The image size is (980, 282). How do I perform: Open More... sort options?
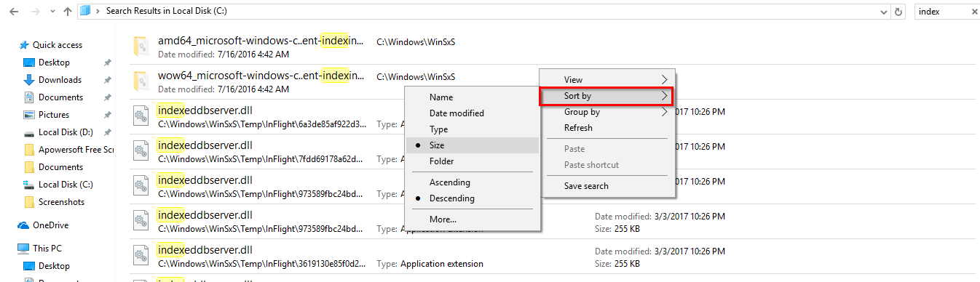coord(473,219)
